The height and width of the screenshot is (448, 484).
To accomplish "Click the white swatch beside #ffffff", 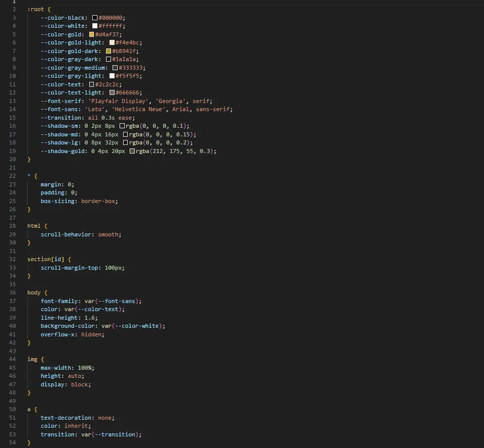I will [95, 26].
